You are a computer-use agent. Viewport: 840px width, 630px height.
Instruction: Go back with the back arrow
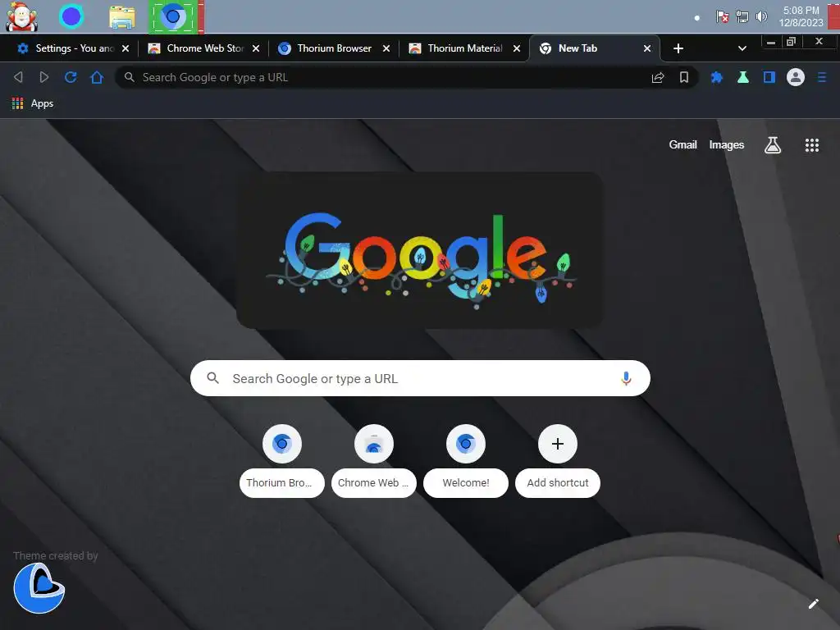click(x=18, y=77)
